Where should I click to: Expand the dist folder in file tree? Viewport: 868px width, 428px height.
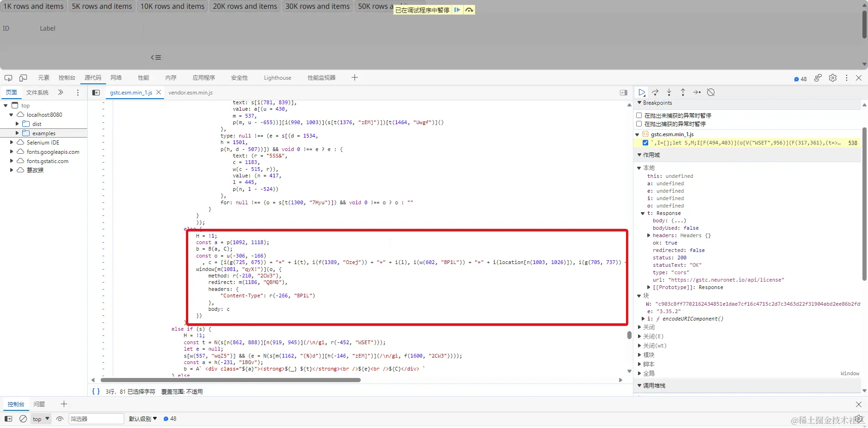click(17, 124)
